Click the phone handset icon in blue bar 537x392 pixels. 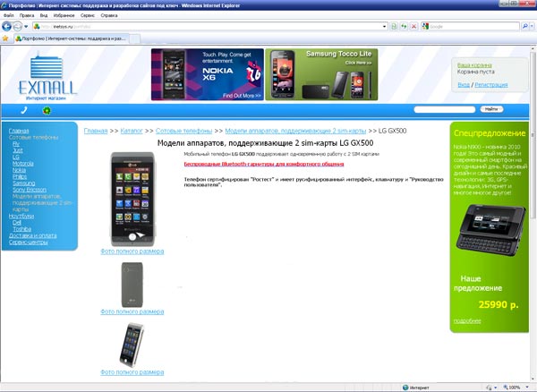click(23, 110)
